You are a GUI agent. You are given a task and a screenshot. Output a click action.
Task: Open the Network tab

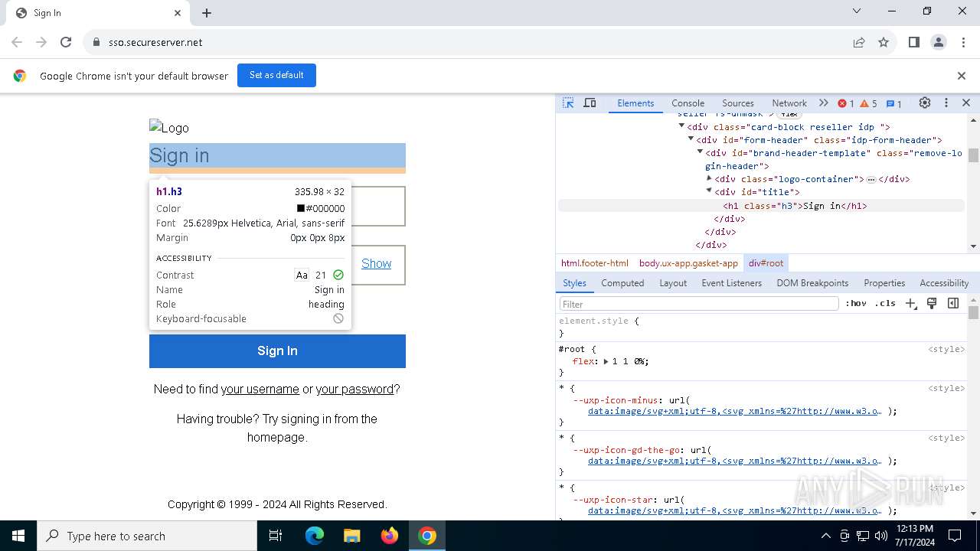789,103
